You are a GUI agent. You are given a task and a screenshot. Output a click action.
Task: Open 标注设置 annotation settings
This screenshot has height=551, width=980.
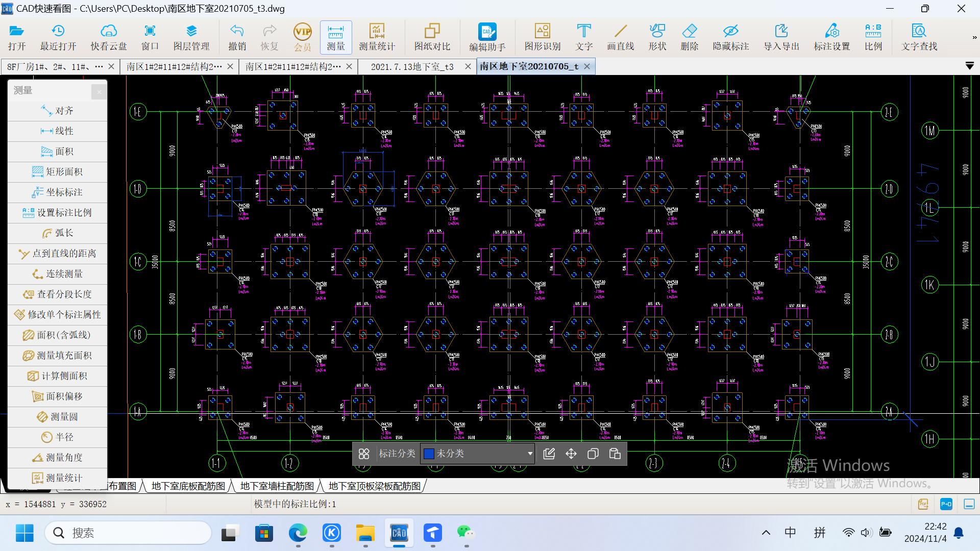(832, 37)
